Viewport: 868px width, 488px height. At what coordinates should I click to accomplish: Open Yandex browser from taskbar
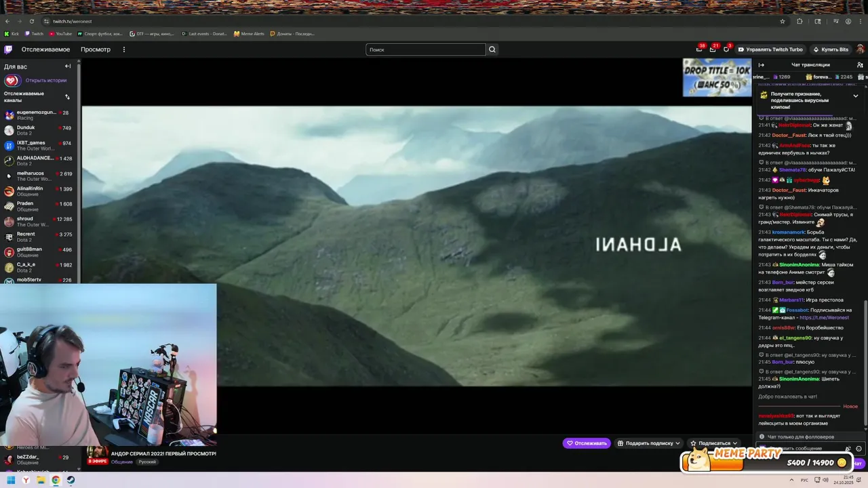(x=26, y=480)
